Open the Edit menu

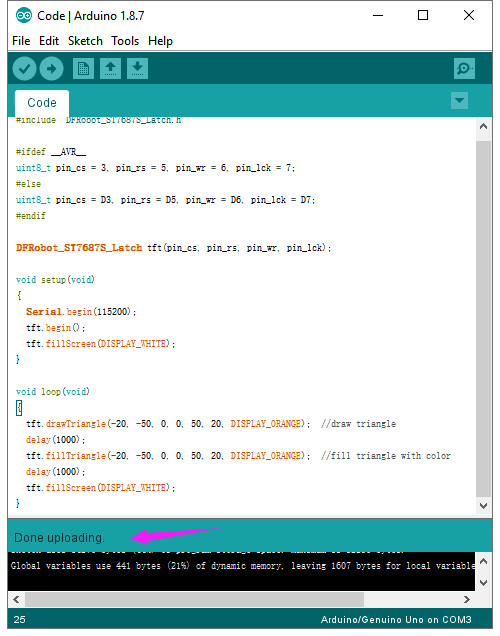tap(49, 41)
